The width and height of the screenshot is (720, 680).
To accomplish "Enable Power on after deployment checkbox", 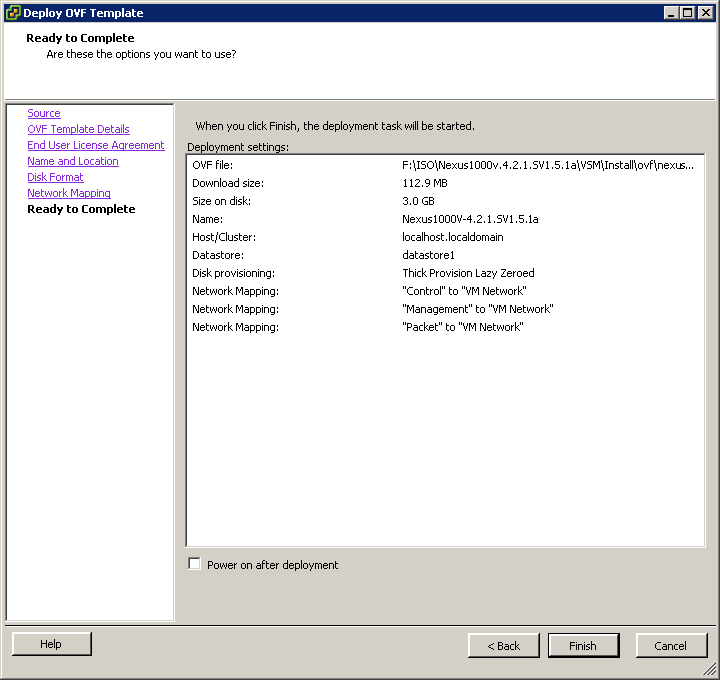I will pyautogui.click(x=194, y=564).
